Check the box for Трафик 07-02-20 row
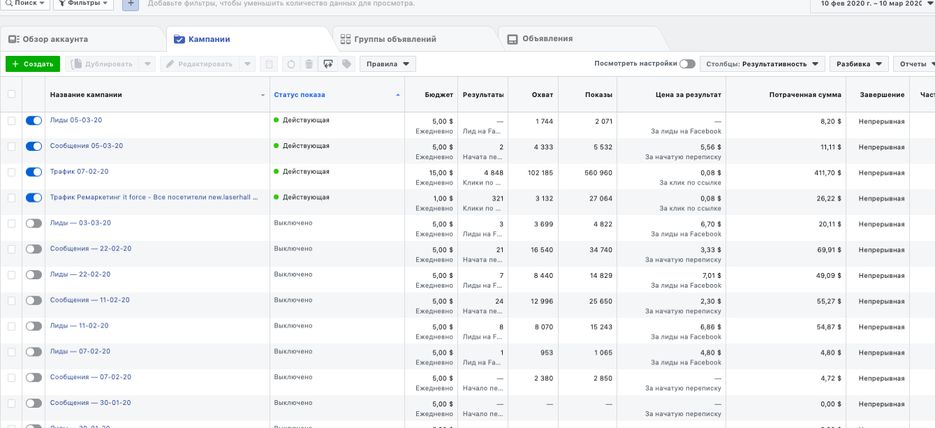The width and height of the screenshot is (935, 428). tap(12, 172)
